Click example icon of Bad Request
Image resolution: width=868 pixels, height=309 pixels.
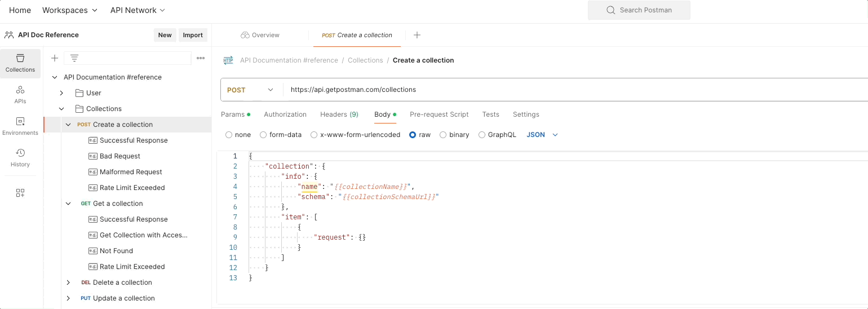coord(93,156)
